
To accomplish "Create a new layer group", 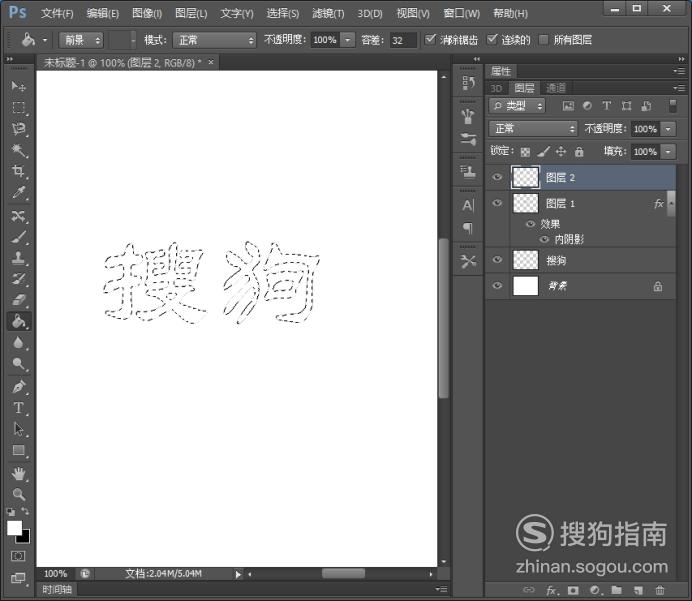I will coord(617,590).
